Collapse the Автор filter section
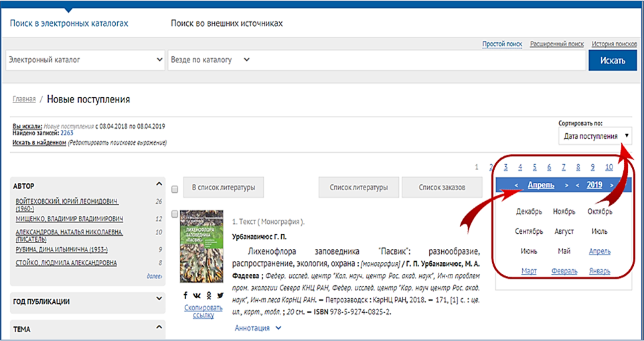Viewport: 644px width, 341px height. coord(159,184)
